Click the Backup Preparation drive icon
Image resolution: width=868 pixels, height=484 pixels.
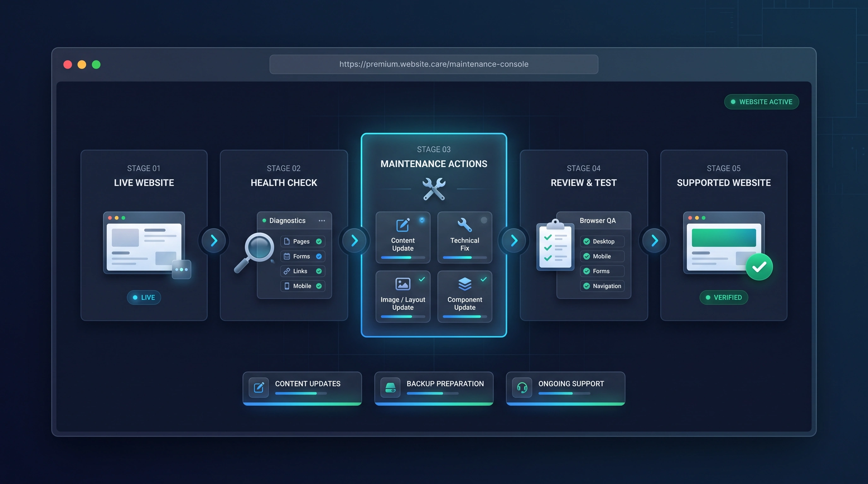click(390, 387)
